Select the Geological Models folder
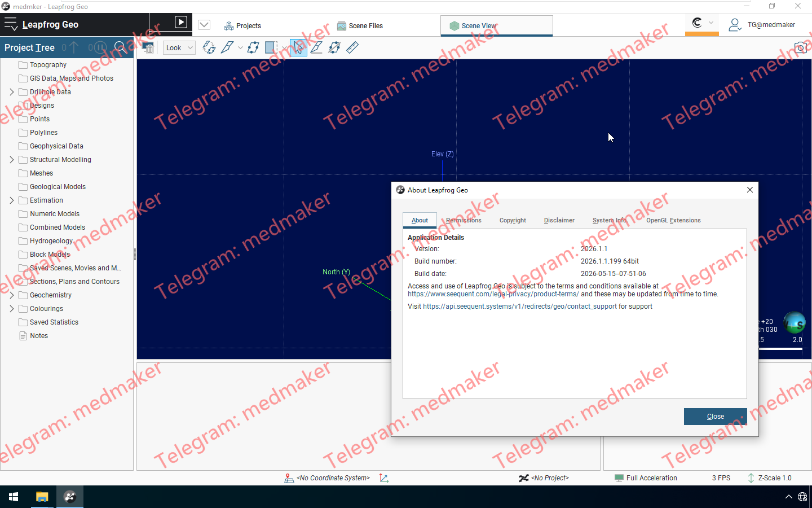 58,187
